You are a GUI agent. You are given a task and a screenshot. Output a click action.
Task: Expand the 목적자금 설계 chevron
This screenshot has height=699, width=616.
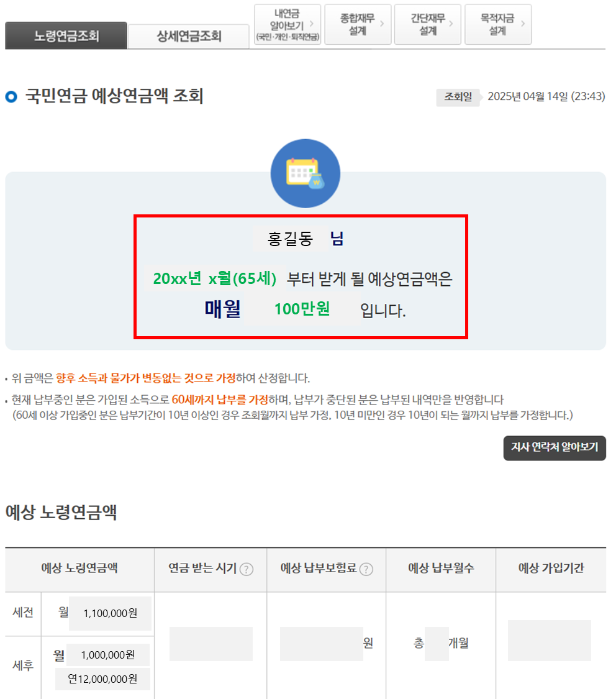[524, 24]
